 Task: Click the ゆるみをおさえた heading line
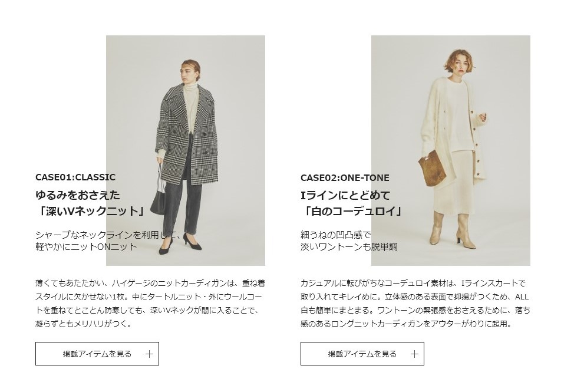click(x=78, y=195)
